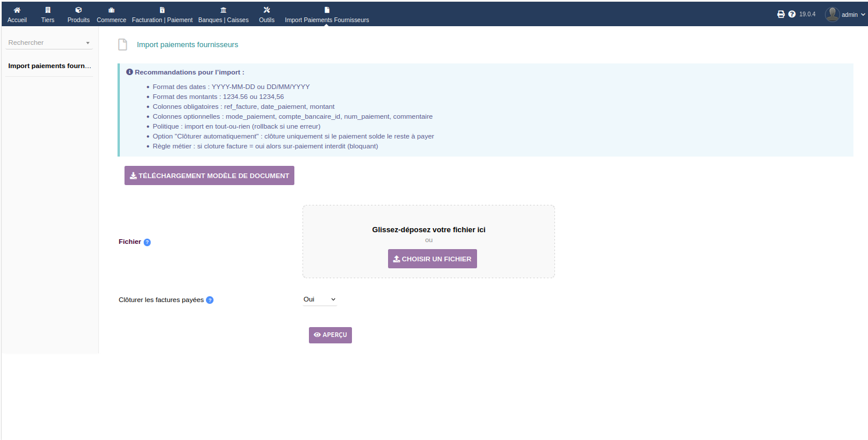Open the help question mark icon in the top bar

792,14
